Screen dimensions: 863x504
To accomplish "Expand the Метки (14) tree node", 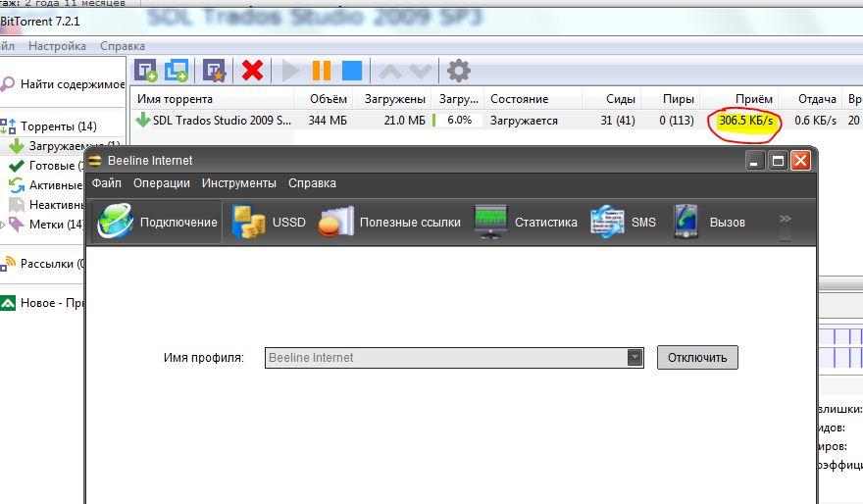I will coord(3,225).
